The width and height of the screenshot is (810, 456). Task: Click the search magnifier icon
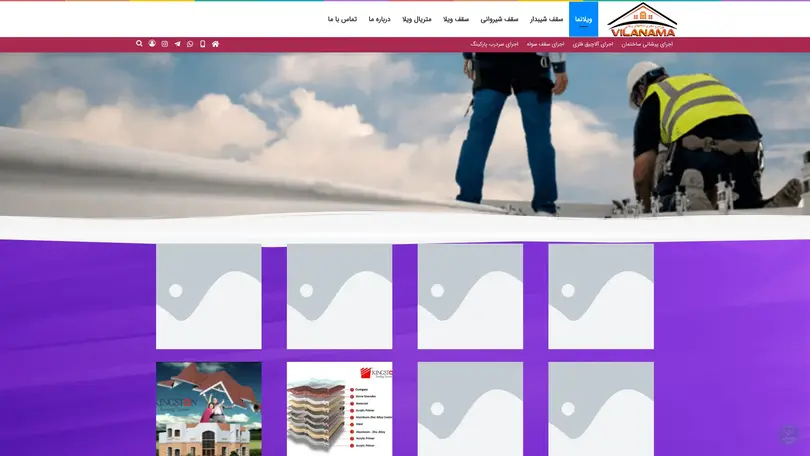[x=139, y=43]
